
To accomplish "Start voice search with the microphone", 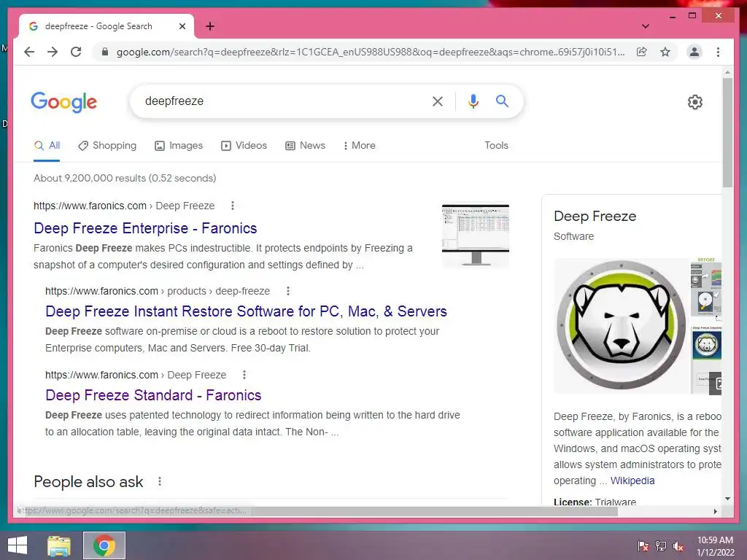I will 473,101.
